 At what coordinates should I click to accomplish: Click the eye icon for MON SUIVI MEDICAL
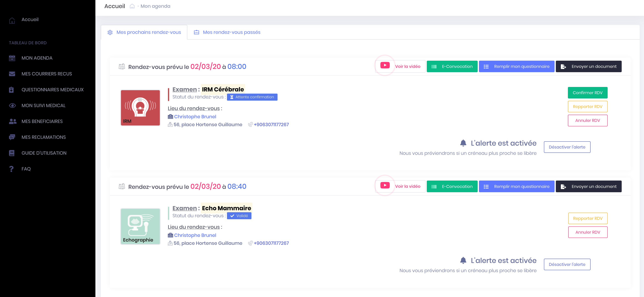[12, 105]
